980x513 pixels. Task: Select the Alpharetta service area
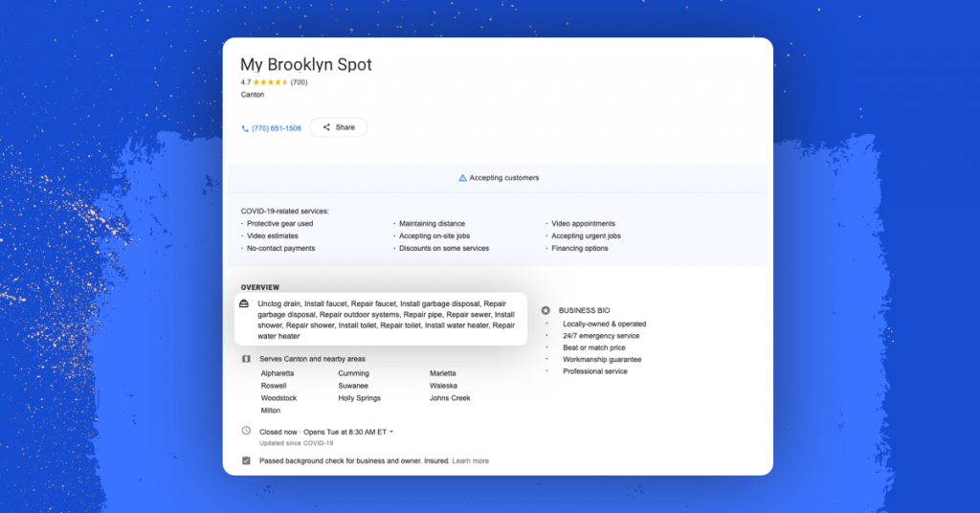278,373
